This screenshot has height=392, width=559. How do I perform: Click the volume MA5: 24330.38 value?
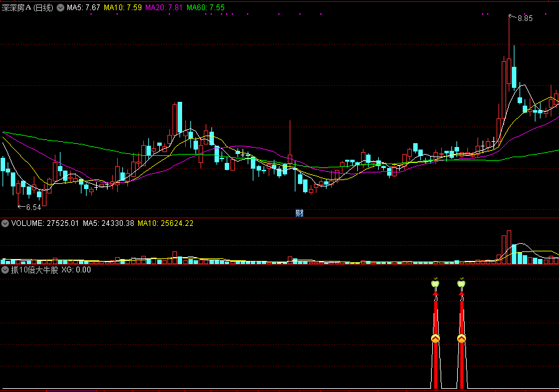(108, 223)
